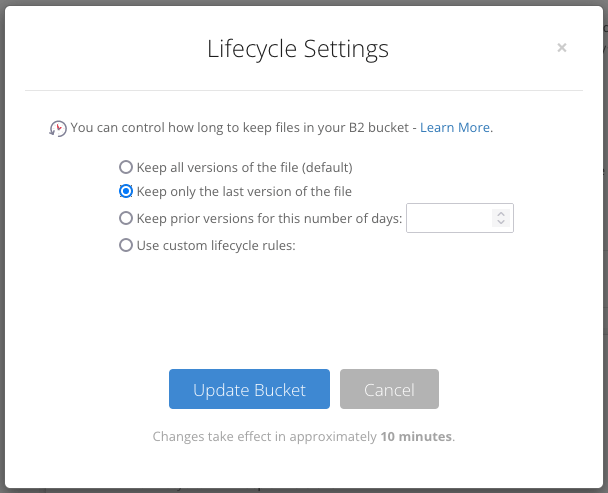
Task: Select the Keep all versions radio button
Action: tap(126, 167)
